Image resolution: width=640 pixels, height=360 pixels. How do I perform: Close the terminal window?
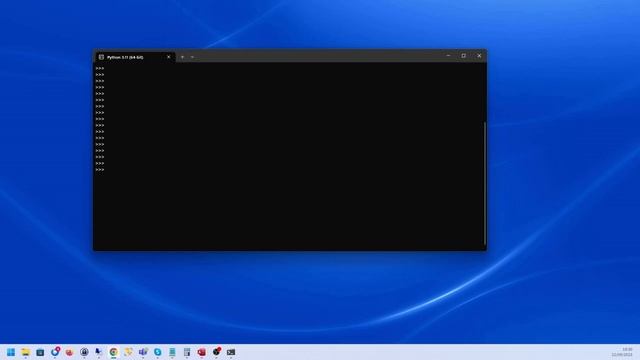[x=479, y=56]
